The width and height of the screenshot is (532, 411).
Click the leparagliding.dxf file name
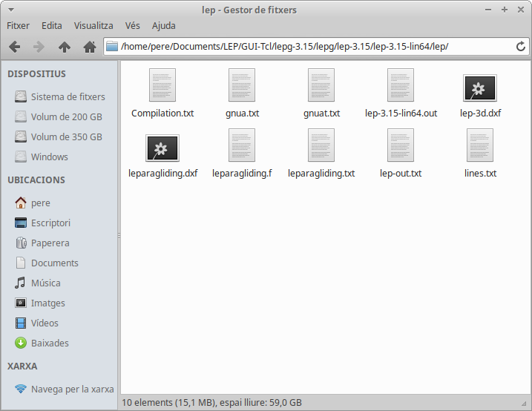click(162, 174)
